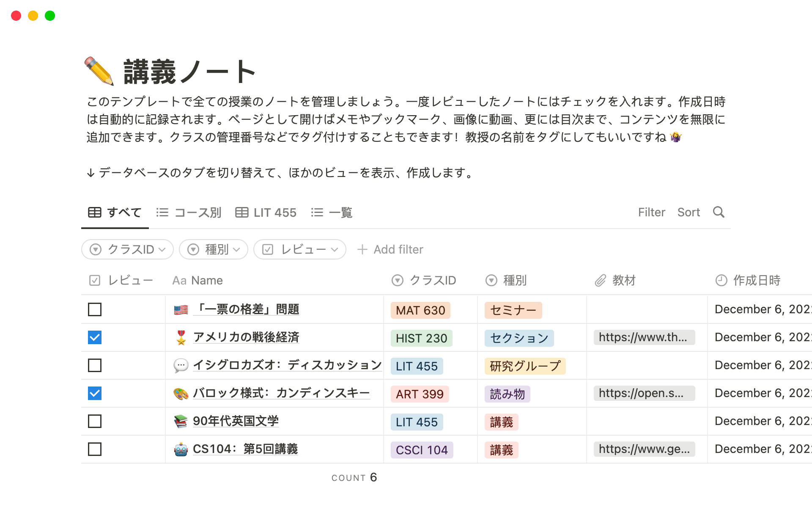Viewport: 812px width, 508px height.
Task: Click the Sort option above the table
Action: coord(689,212)
